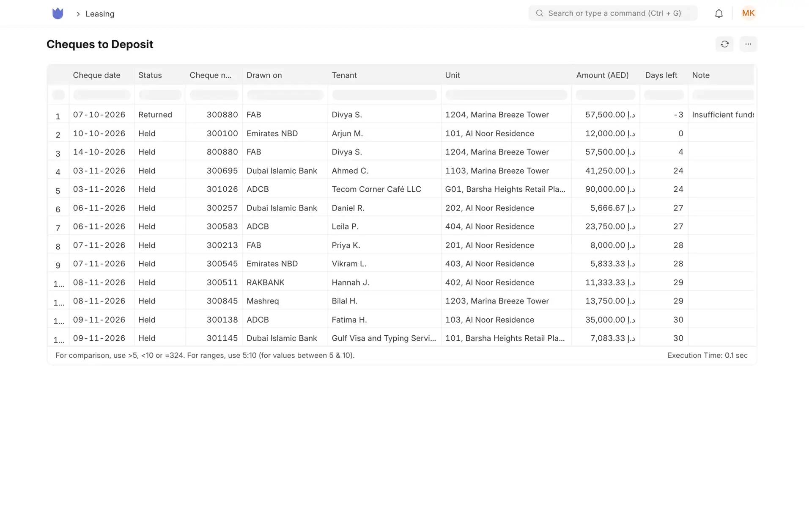Go to Leasing breadcrumb
The image size is (812, 508).
pyautogui.click(x=100, y=14)
